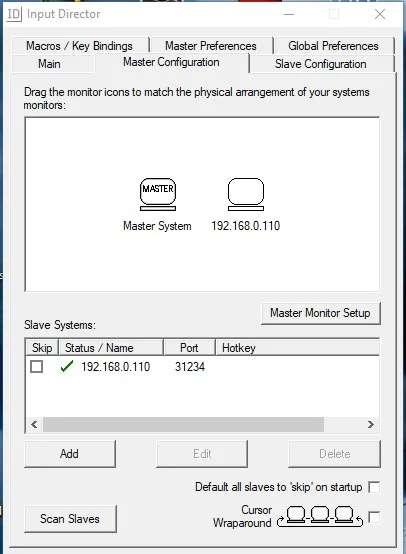This screenshot has height=554, width=406.
Task: Click the Delete button
Action: (x=335, y=454)
